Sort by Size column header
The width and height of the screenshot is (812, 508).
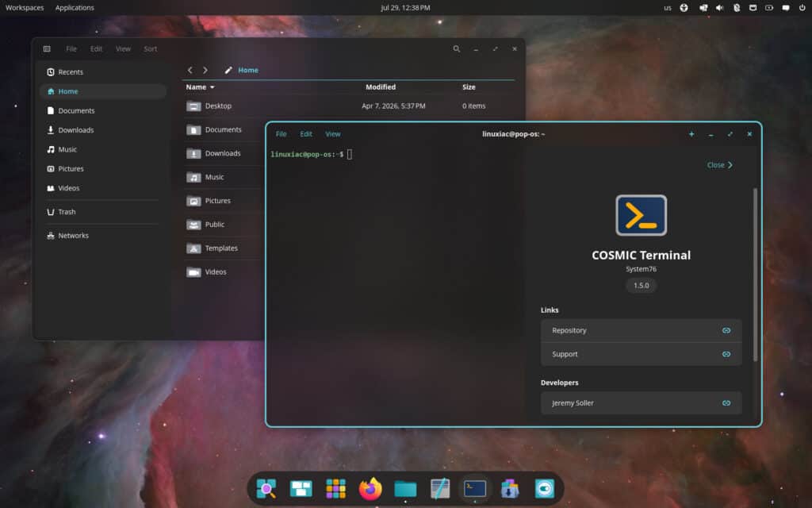click(x=469, y=87)
